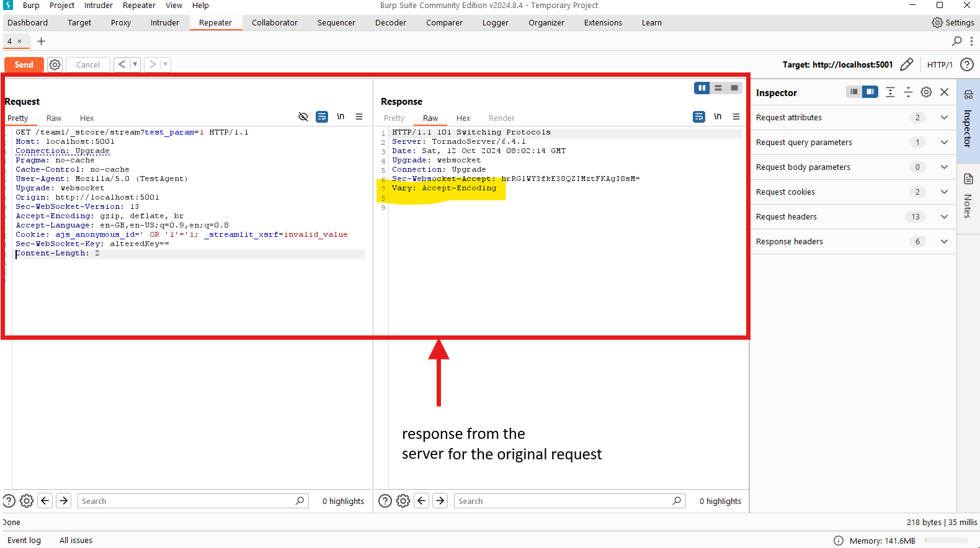
Task: Dock Inspector panel to the right
Action: pos(870,92)
